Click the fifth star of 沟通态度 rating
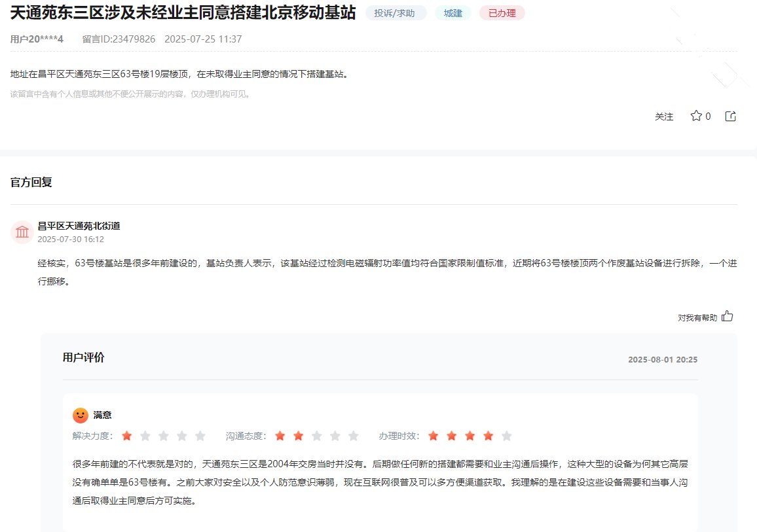Image resolution: width=757 pixels, height=532 pixels. pos(354,436)
